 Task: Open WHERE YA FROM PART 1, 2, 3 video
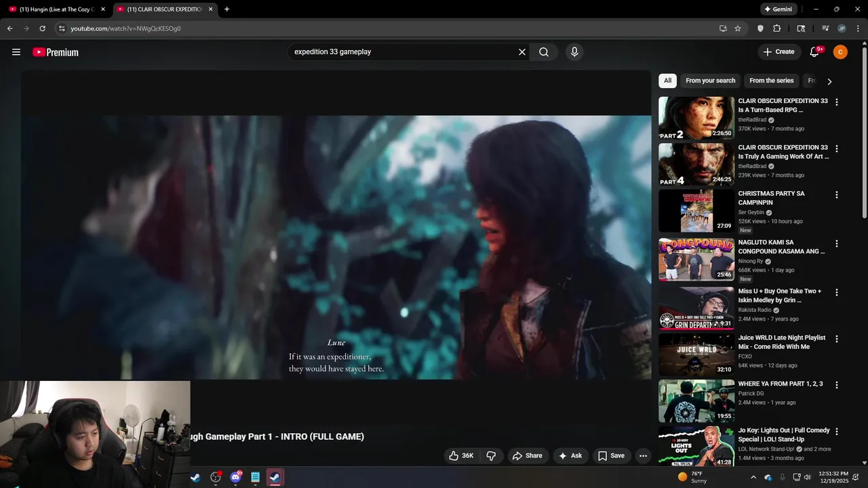[x=696, y=401]
